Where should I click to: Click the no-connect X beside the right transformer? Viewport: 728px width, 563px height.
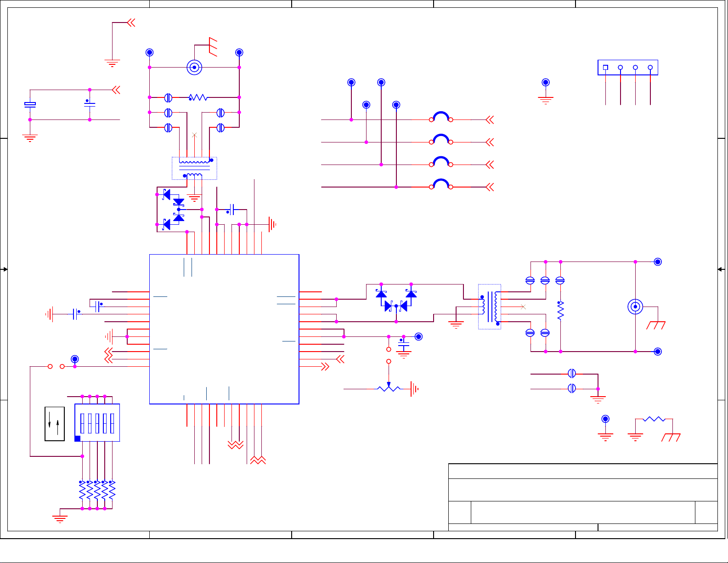(523, 307)
